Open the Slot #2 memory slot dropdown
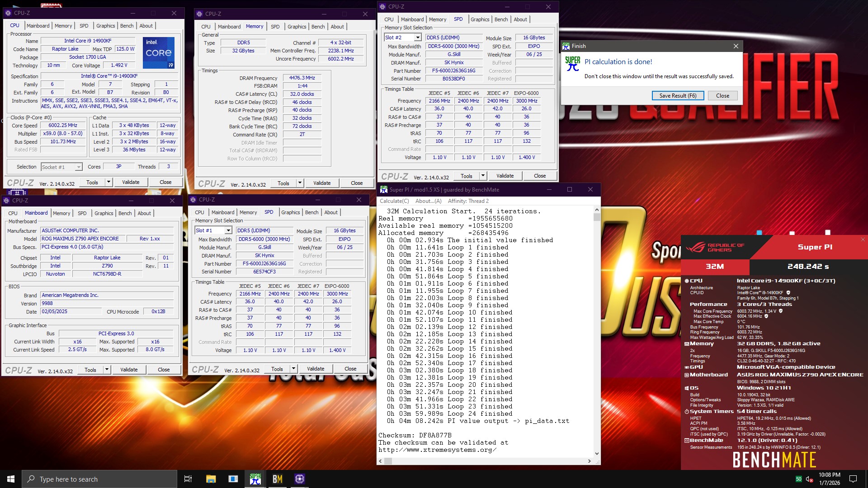This screenshot has height=488, width=868. [x=418, y=38]
